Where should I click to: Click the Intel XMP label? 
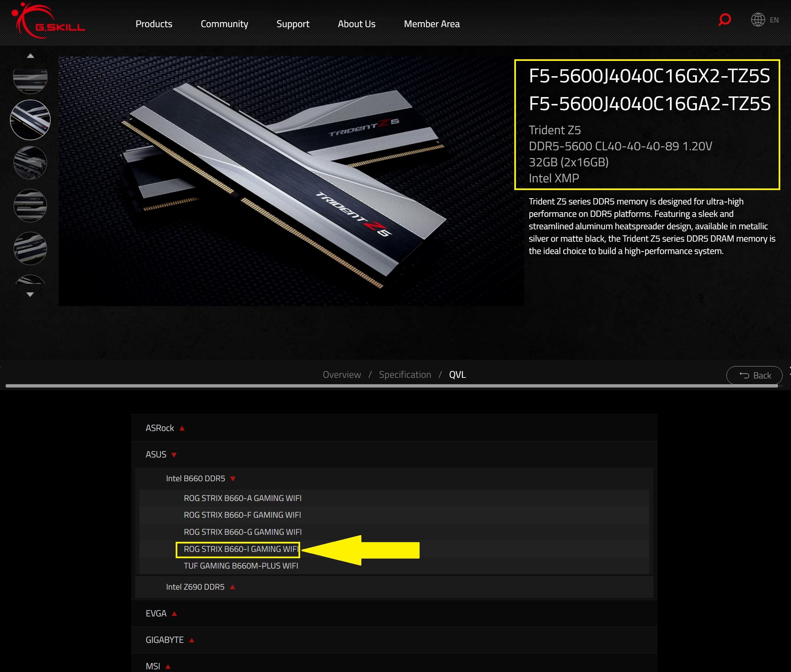554,178
